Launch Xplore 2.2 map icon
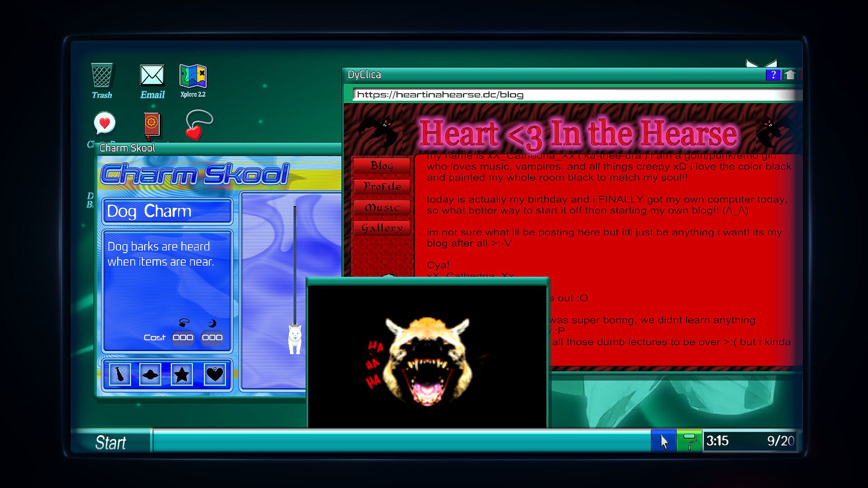The width and height of the screenshot is (868, 488). (193, 76)
